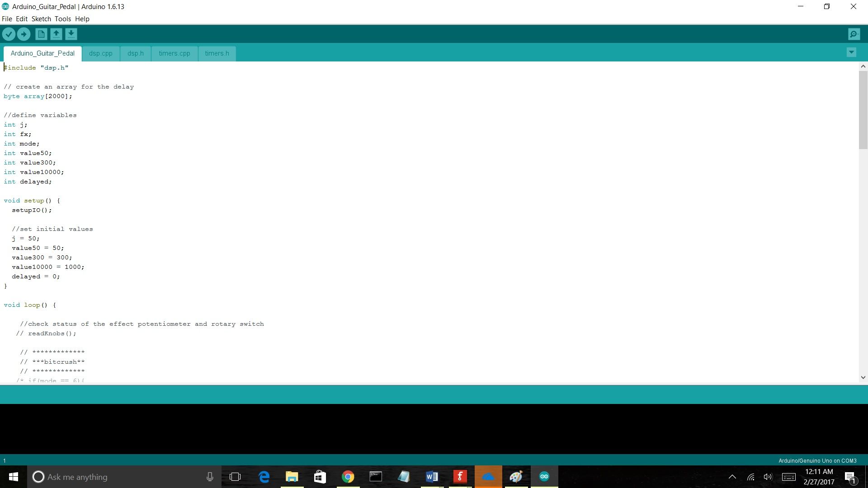Show hidden system tray icons chevron
The width and height of the screenshot is (868, 488).
(732, 477)
